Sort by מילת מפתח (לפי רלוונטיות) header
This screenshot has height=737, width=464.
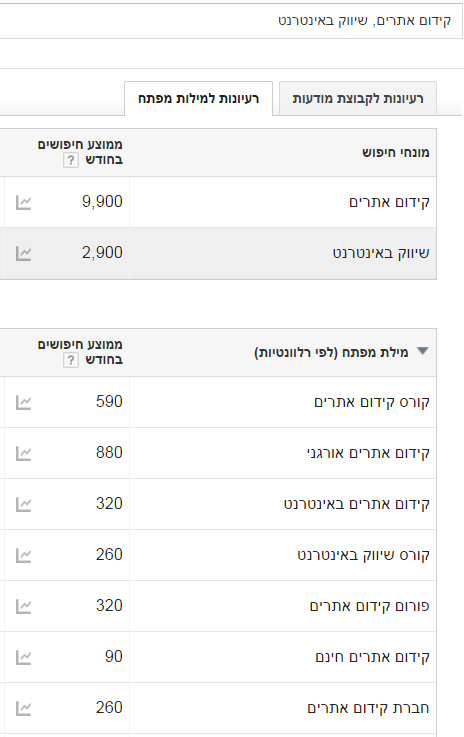coord(331,352)
